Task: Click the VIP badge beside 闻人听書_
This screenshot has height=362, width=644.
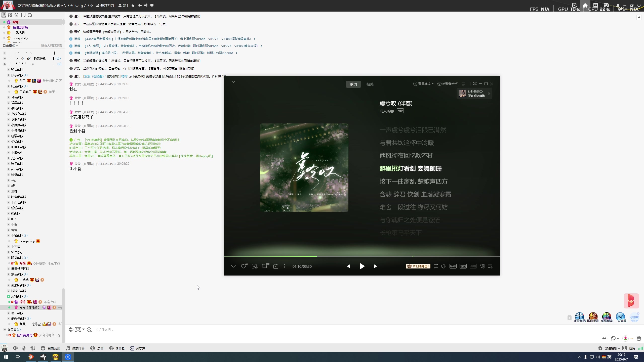Action: pyautogui.click(x=400, y=111)
